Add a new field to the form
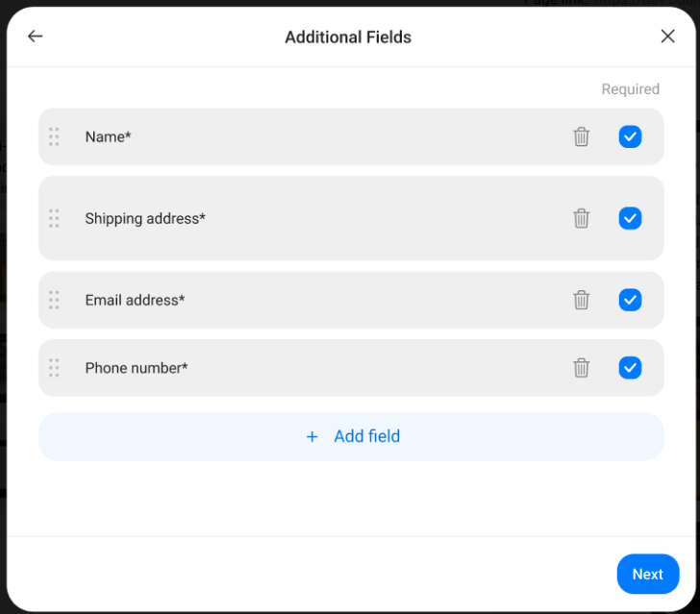The width and height of the screenshot is (700, 614). point(351,436)
